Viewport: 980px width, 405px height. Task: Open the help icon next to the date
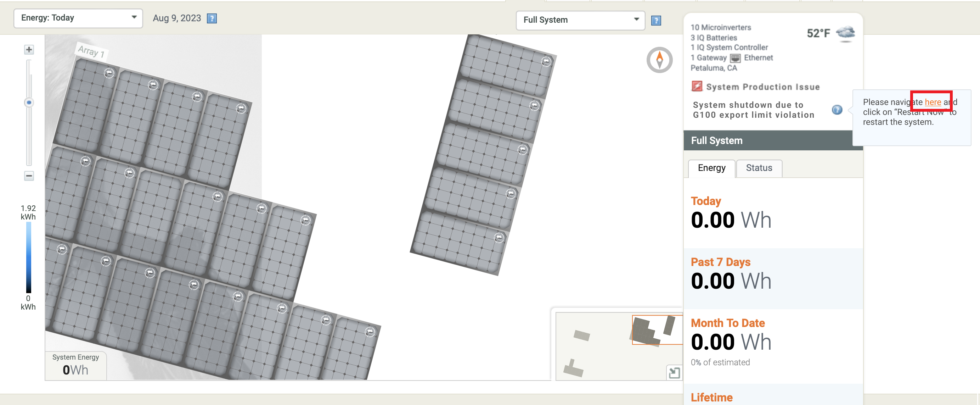click(x=212, y=18)
